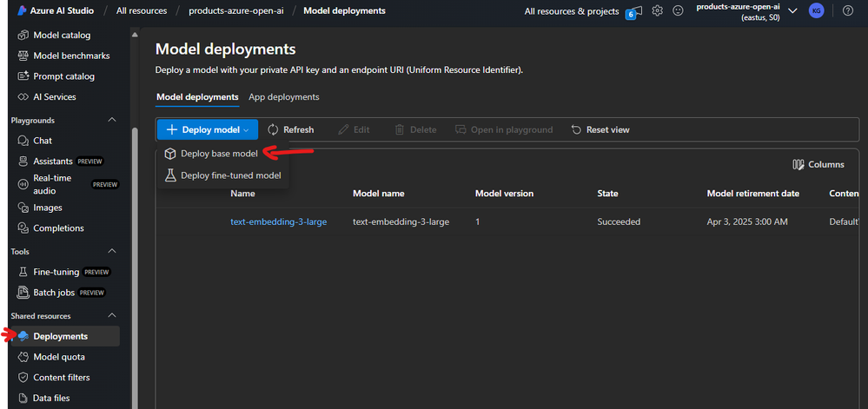Click the Apr 3, 2025 3:00 AM cell
This screenshot has width=868, height=409.
pos(747,222)
